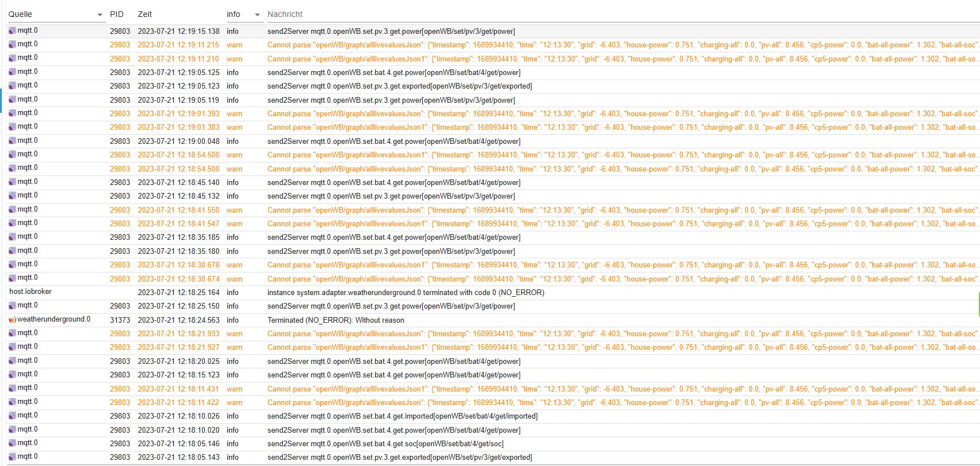This screenshot has height=466, width=980.
Task: Click the bat/4/get/imported send2Server message
Action: click(x=402, y=416)
